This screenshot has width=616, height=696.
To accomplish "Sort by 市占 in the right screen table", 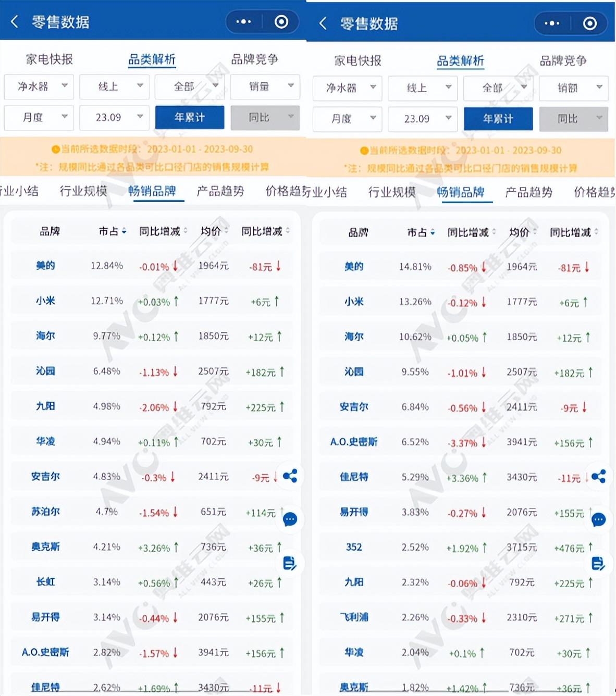I will pos(421,232).
